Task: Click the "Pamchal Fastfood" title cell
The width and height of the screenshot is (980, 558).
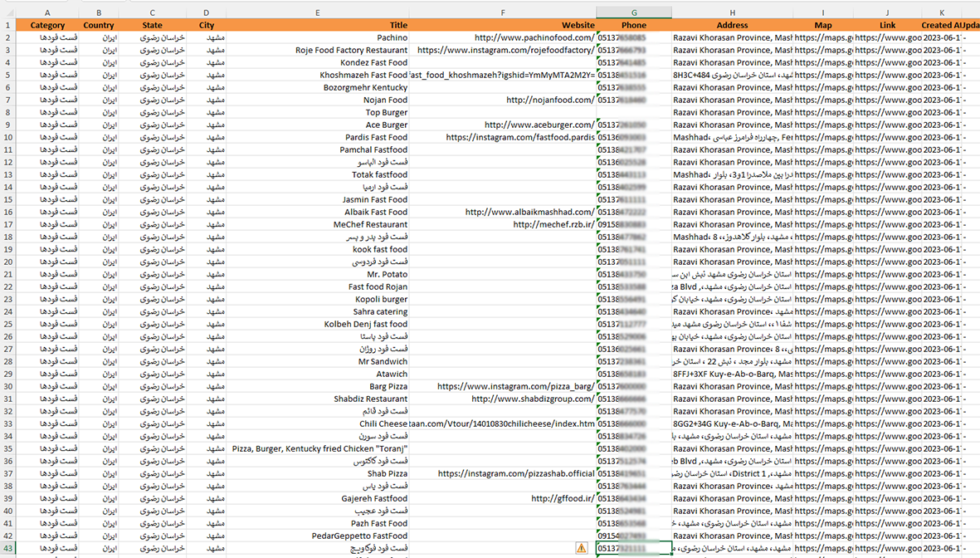Action: (318, 149)
